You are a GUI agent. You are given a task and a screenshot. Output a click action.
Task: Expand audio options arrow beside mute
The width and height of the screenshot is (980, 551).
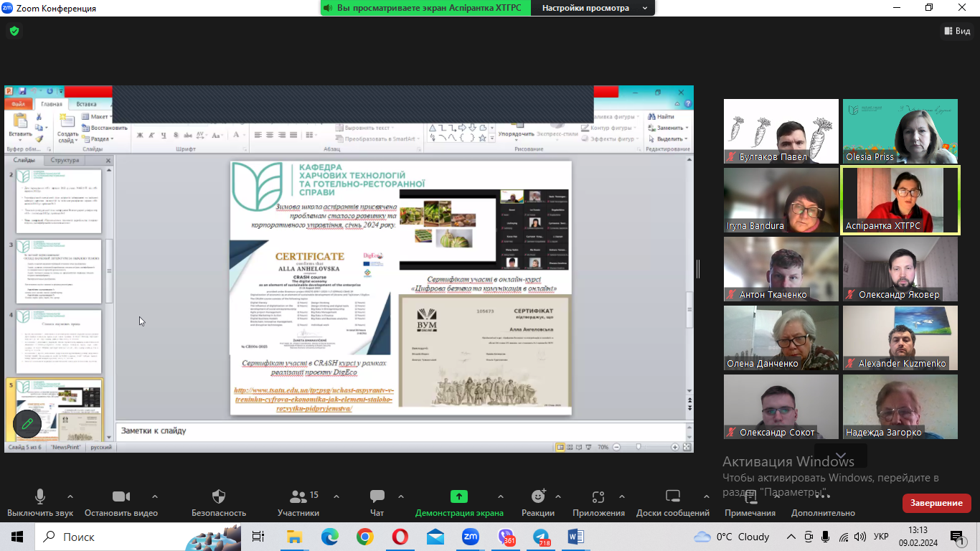pyautogui.click(x=70, y=496)
